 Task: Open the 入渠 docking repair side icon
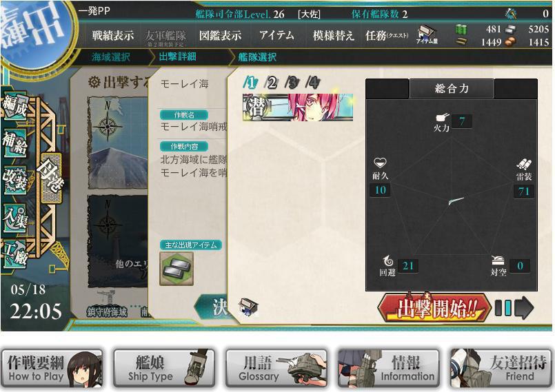tap(15, 218)
